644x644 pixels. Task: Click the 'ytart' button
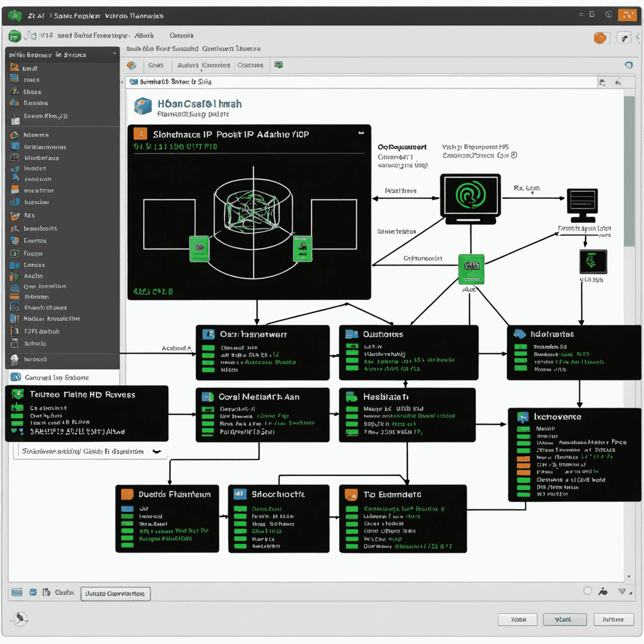pyautogui.click(x=564, y=619)
